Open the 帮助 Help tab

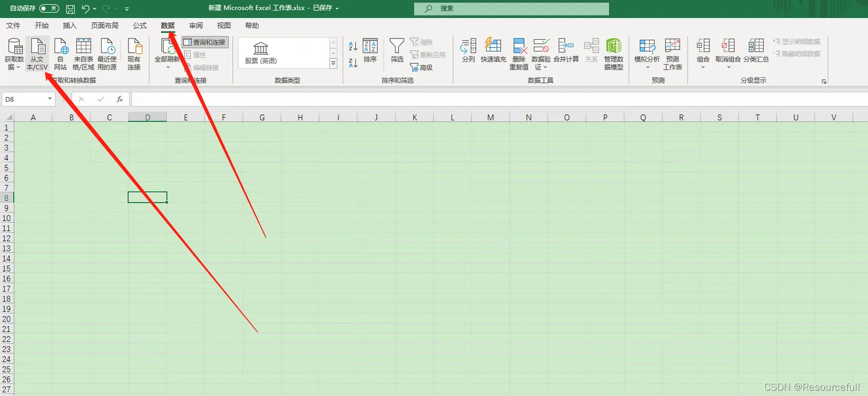click(252, 25)
